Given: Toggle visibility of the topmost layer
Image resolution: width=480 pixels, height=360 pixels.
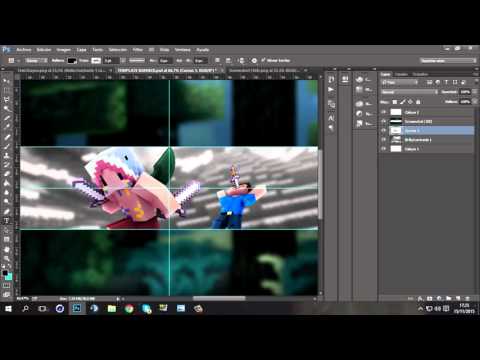Looking at the screenshot, I should [383, 112].
